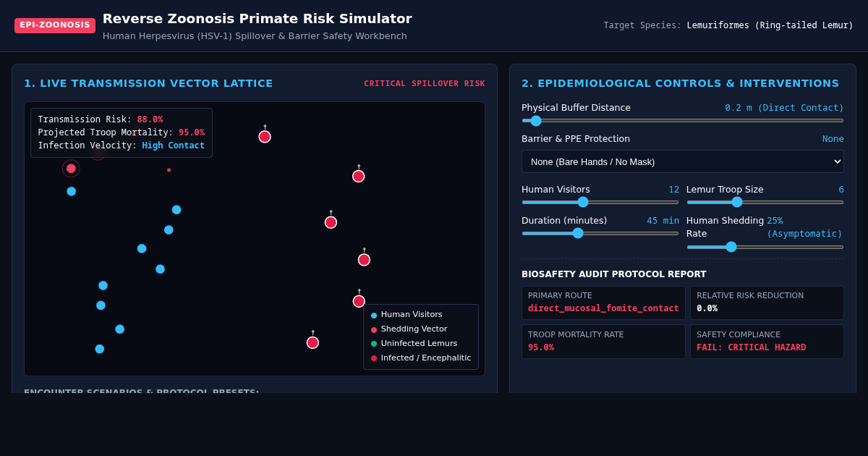The image size is (868, 456).
Task: Click the Troop Mortality Rate 95.0% card
Action: pos(603,342)
